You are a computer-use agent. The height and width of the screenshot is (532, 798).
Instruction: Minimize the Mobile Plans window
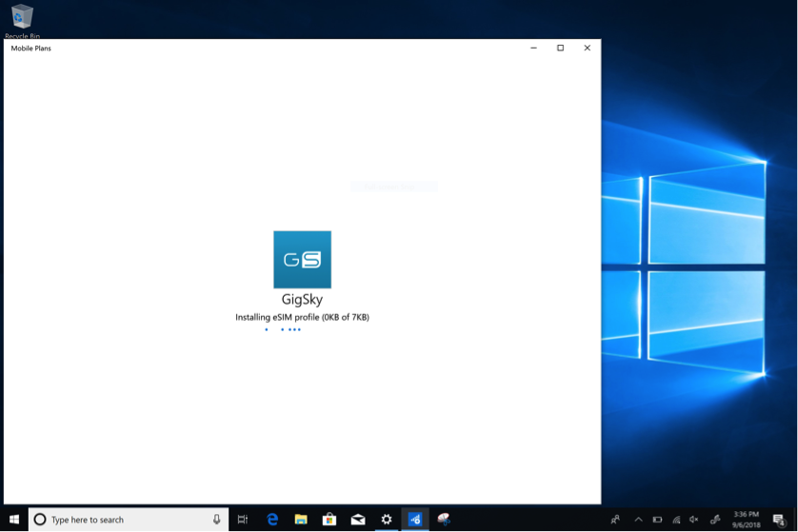[x=534, y=48]
